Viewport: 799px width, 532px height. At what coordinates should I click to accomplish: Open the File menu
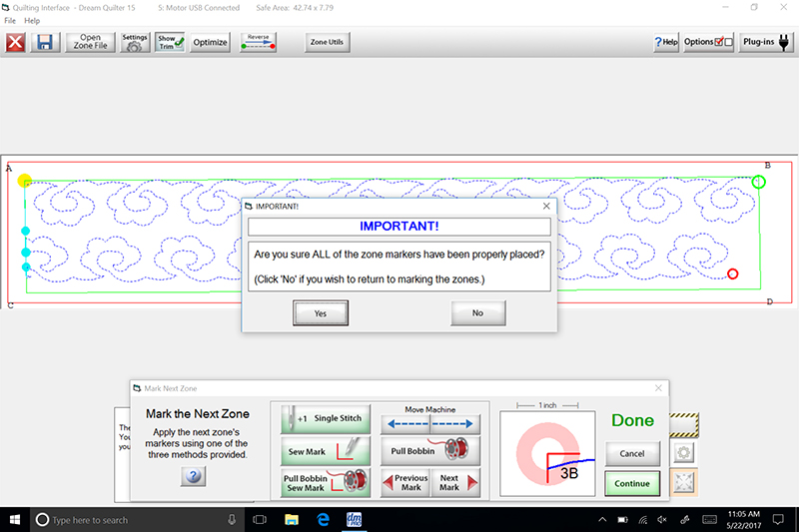tap(11, 21)
